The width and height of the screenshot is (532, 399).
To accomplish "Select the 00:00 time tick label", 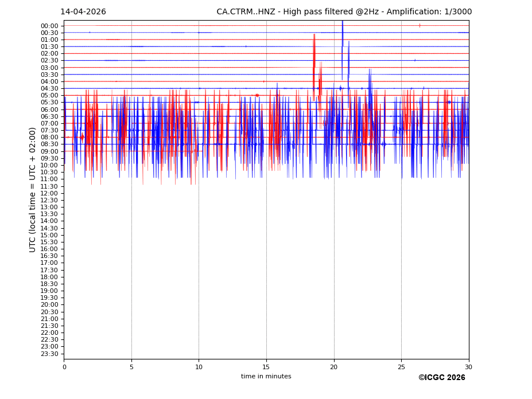I will point(49,26).
